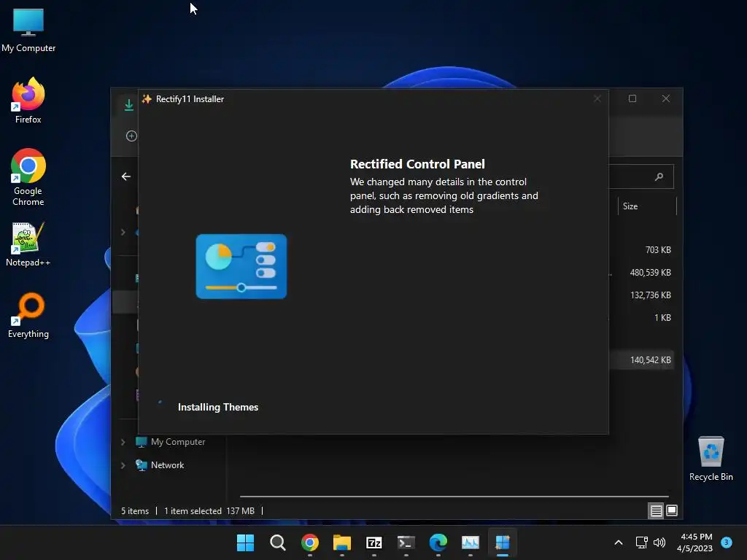Open the volume tray icon

tap(659, 542)
